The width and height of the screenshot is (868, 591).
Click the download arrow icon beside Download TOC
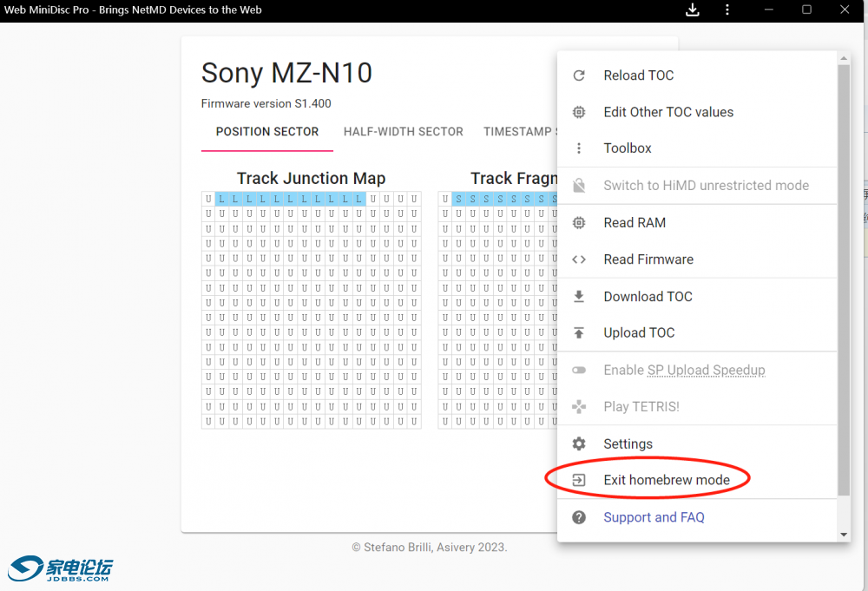[x=579, y=297]
